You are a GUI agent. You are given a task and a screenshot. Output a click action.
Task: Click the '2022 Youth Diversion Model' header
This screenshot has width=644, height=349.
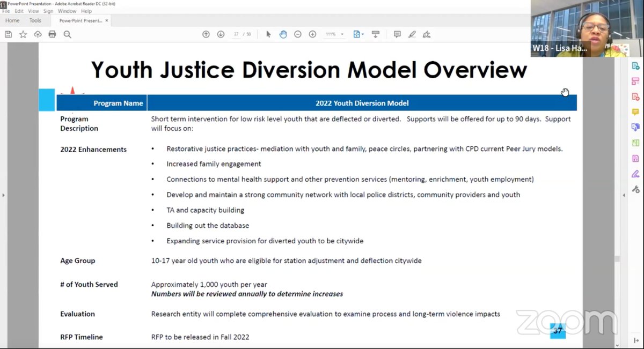362,103
